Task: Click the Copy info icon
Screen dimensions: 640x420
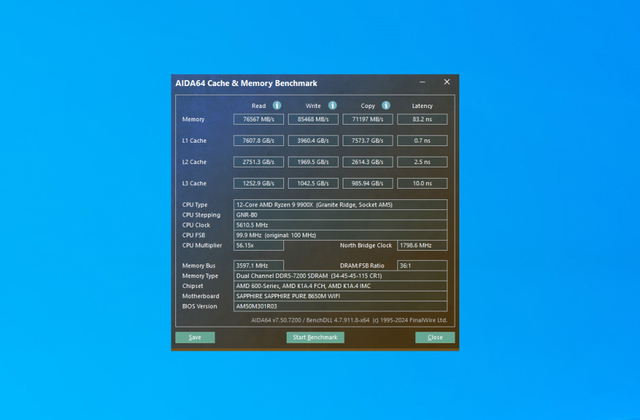Action: click(x=386, y=105)
